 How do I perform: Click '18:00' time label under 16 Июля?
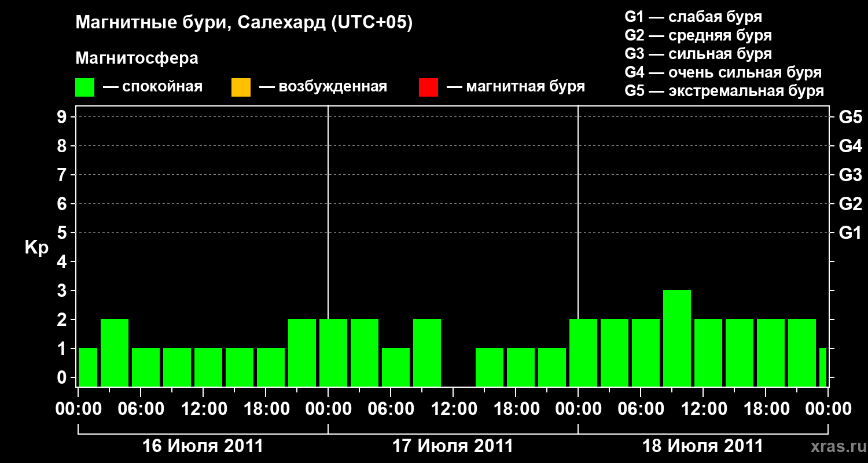tap(266, 409)
